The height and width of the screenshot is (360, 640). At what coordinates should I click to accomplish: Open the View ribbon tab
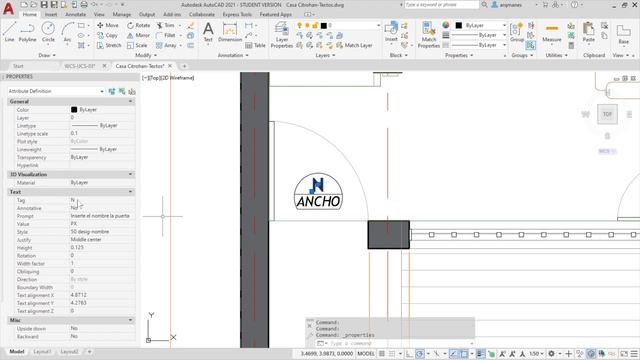pyautogui.click(x=99, y=14)
